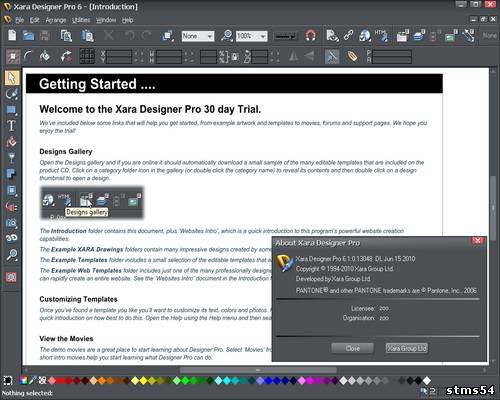
Task: Open the Edit menu
Action: [35, 20]
